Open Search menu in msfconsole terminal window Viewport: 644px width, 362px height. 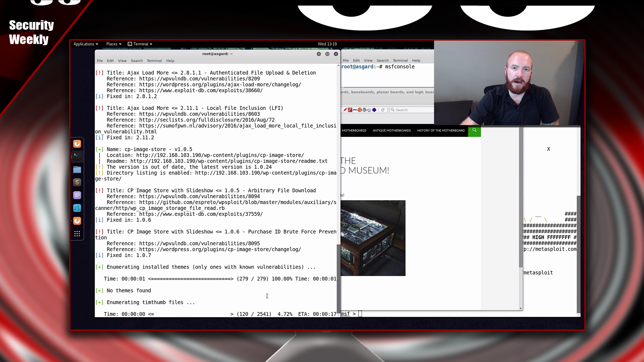(383, 60)
